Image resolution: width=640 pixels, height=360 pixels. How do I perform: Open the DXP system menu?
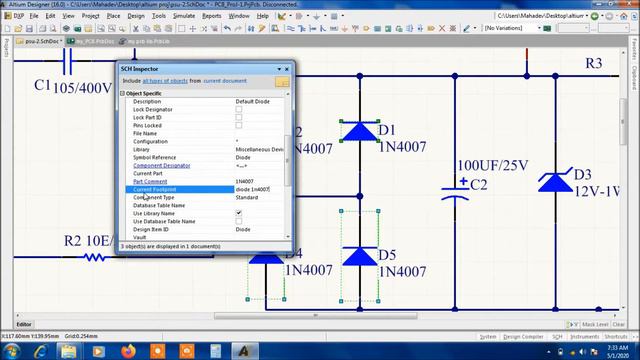[x=14, y=16]
